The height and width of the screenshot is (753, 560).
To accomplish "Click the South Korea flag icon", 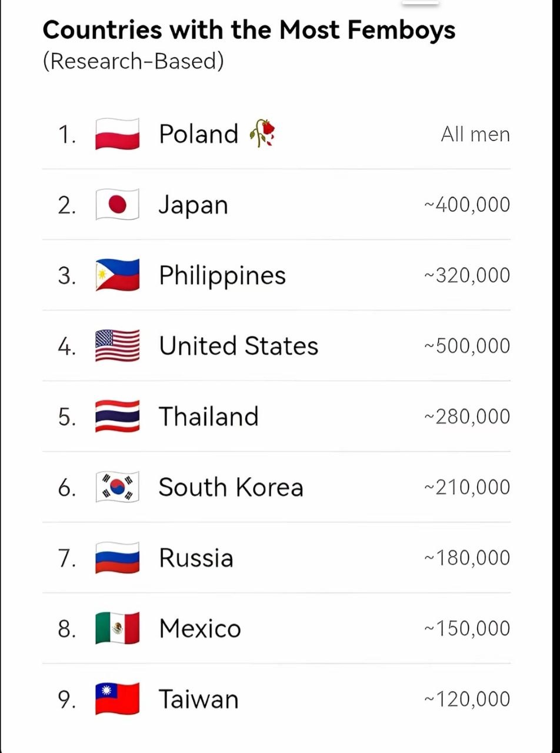I will point(117,487).
